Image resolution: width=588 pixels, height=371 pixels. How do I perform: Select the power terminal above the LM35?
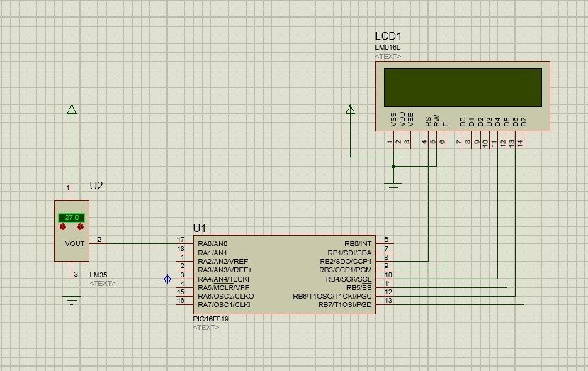coord(72,110)
